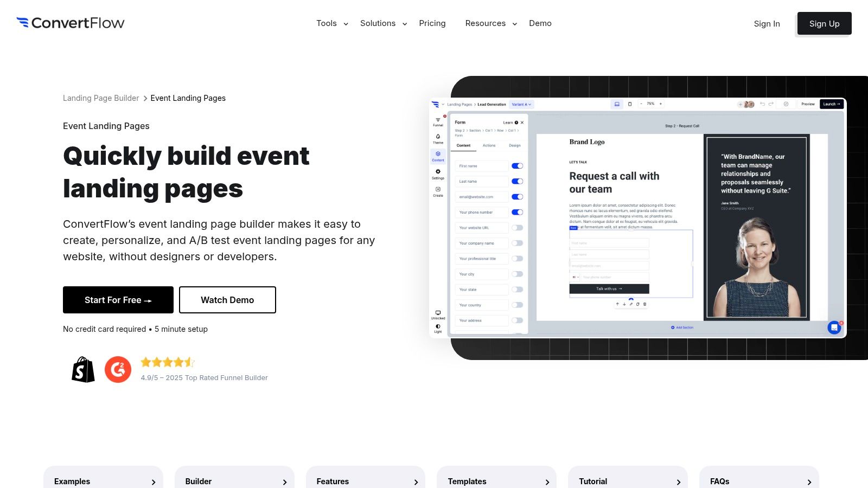Click the Start For Free button
The width and height of the screenshot is (868, 488).
click(118, 300)
